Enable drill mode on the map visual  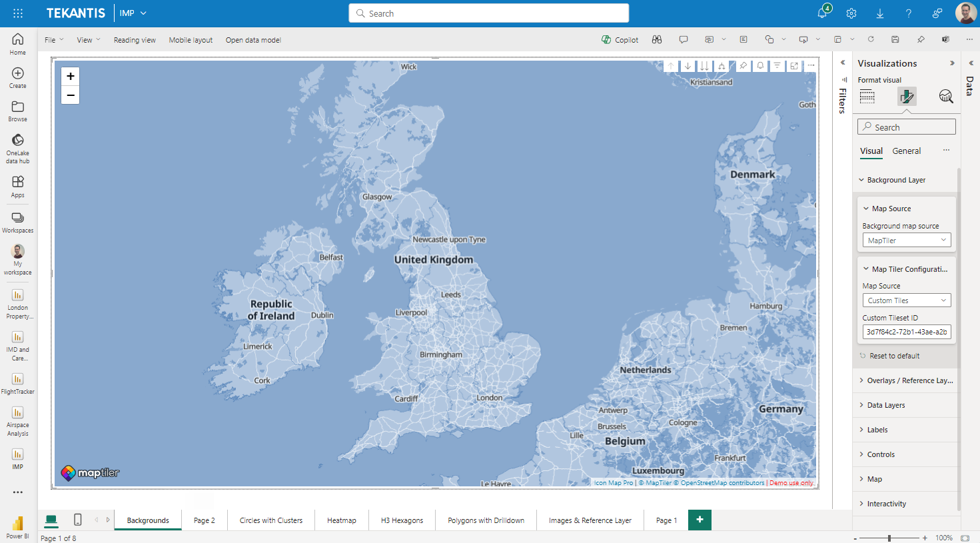722,65
